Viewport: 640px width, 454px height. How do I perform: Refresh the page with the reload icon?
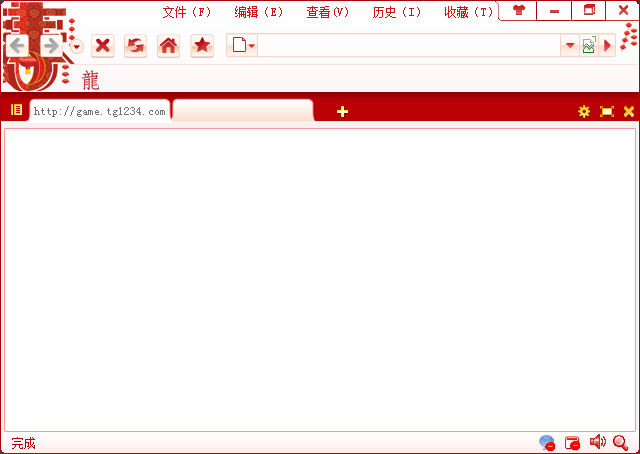136,46
